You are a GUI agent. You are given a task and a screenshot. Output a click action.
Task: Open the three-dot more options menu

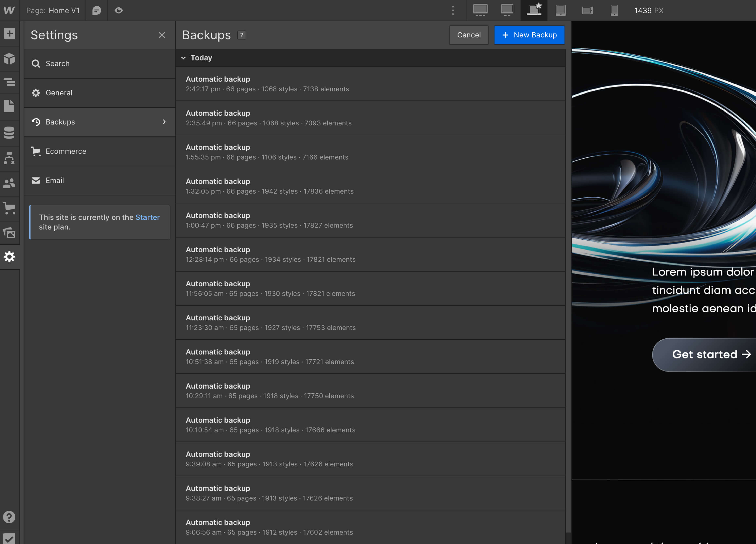(453, 10)
